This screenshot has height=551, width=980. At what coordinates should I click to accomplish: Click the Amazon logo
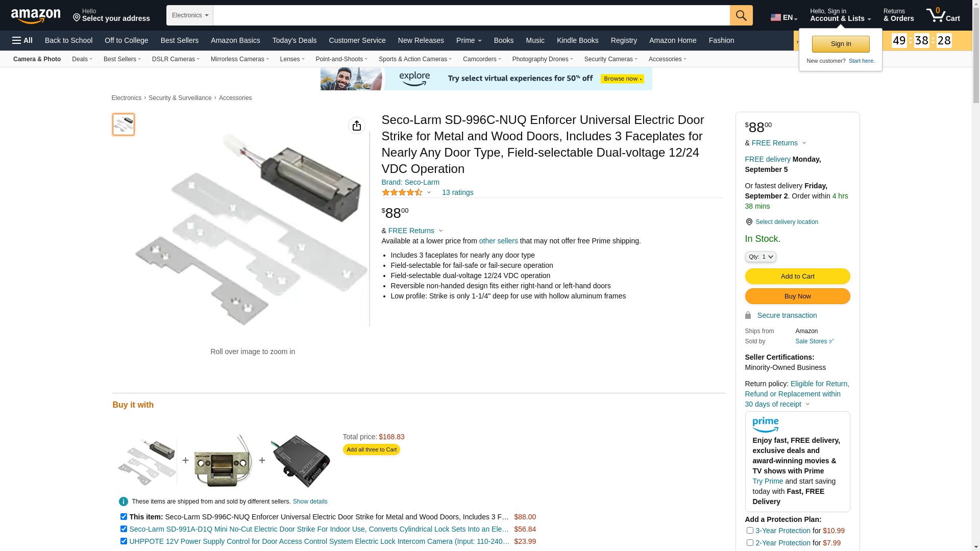36,16
